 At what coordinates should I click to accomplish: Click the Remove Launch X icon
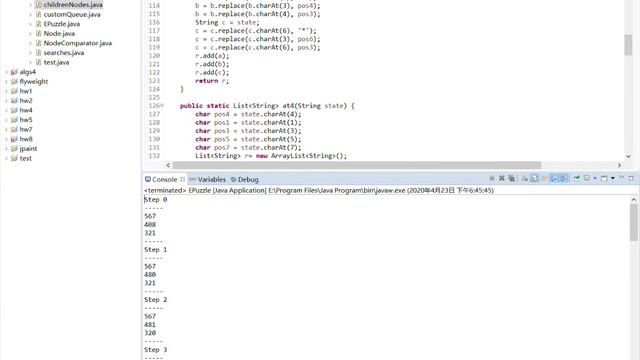coord(502,178)
